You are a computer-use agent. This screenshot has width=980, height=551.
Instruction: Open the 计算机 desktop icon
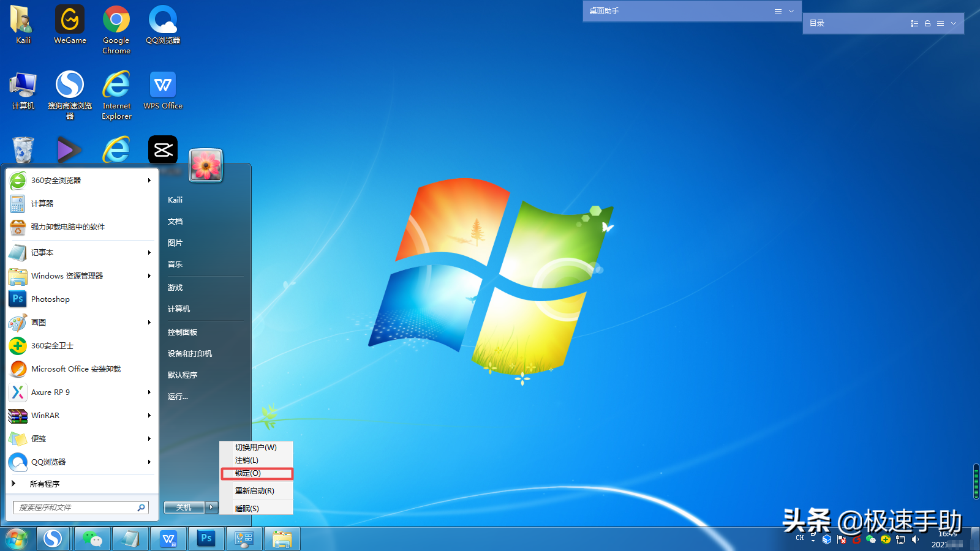point(23,90)
